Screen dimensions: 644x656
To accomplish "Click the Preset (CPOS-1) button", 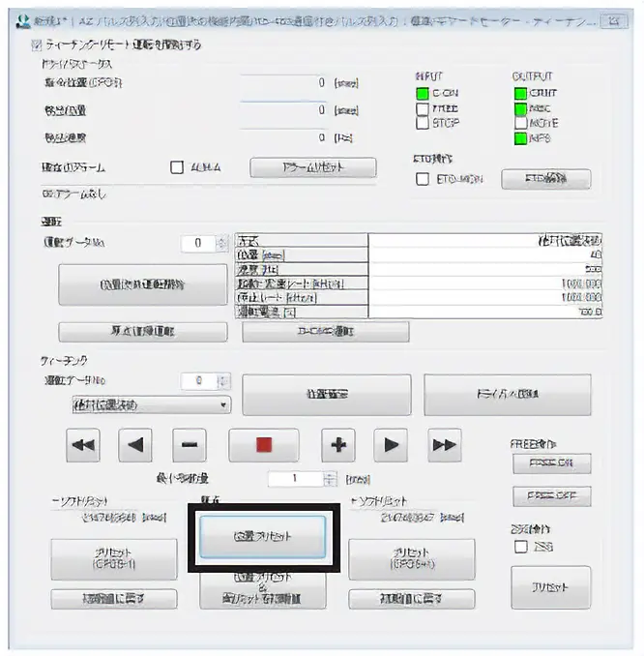I will coord(114,559).
